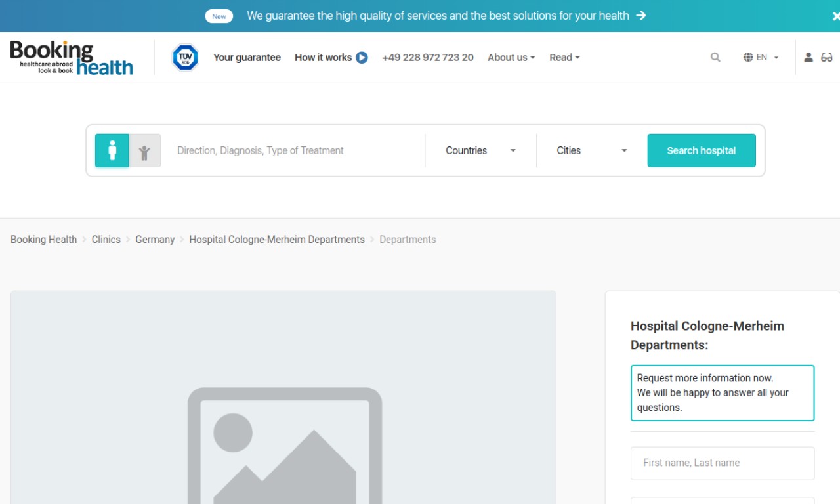
Task: Open the Countries dropdown
Action: coord(480,150)
